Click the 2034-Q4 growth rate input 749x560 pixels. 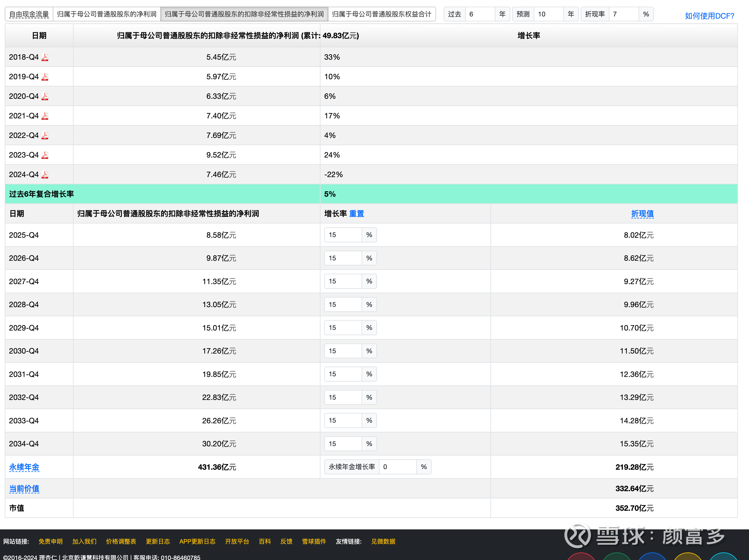tap(343, 444)
